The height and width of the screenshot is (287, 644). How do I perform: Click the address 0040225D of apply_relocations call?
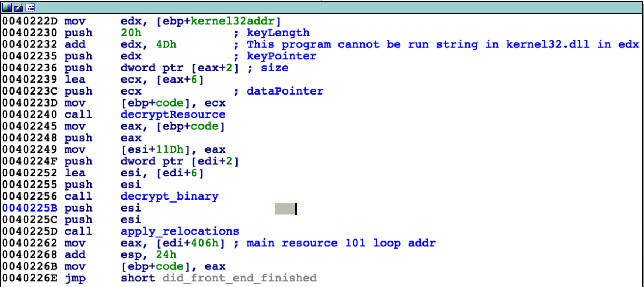point(30,231)
